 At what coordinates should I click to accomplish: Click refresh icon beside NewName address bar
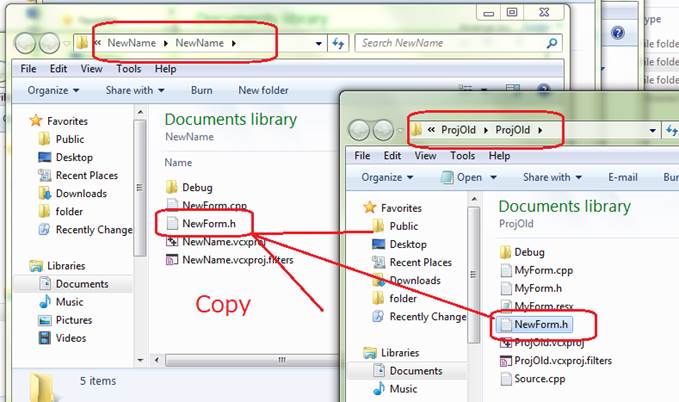click(338, 44)
